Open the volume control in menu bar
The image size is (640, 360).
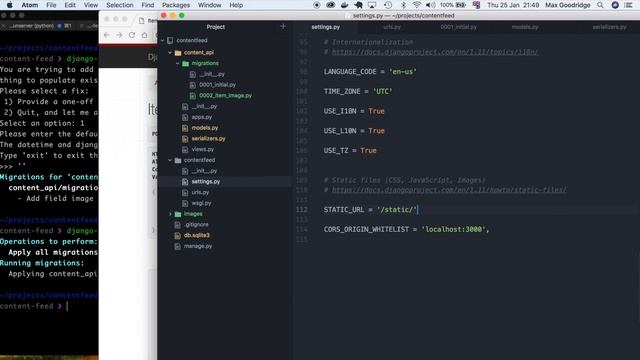(430, 5)
